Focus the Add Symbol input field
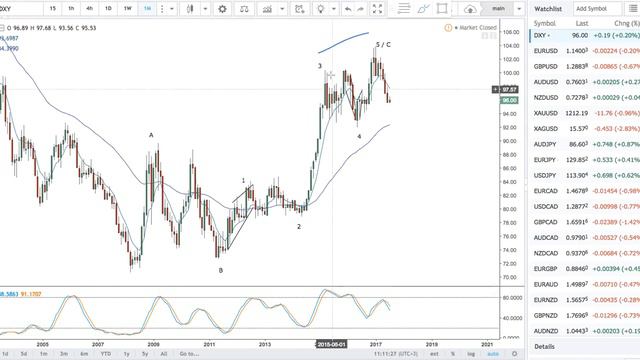This screenshot has width=640, height=360. point(597,9)
